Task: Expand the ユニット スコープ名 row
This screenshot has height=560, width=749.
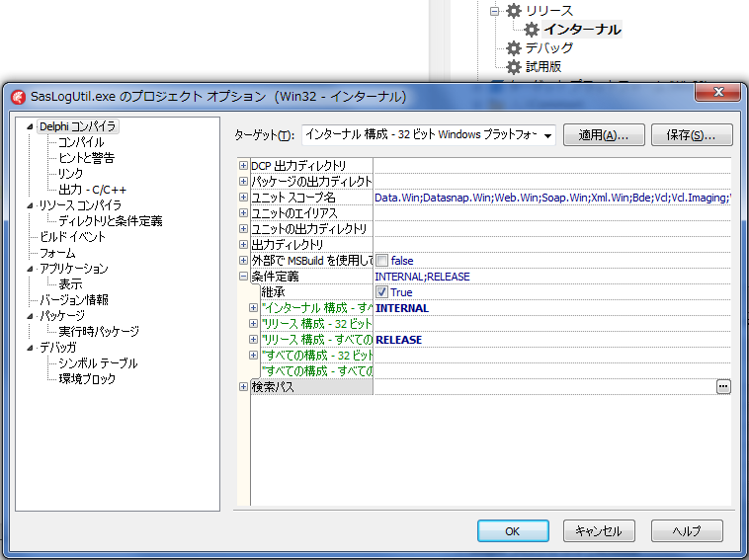Action: (243, 198)
